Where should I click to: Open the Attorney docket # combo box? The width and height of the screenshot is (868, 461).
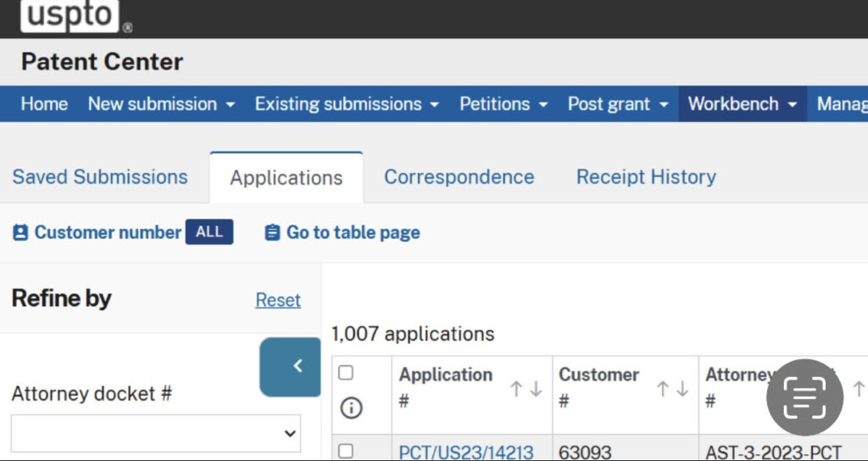tap(156, 433)
